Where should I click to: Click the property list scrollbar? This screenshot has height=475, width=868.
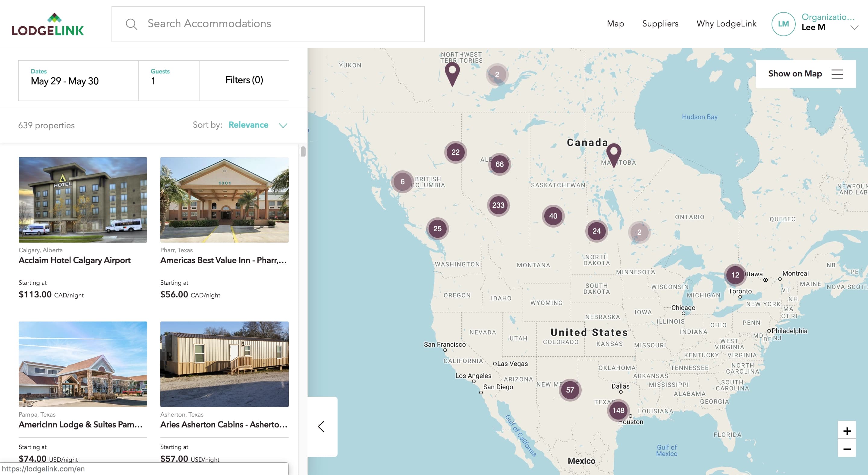[x=303, y=152]
